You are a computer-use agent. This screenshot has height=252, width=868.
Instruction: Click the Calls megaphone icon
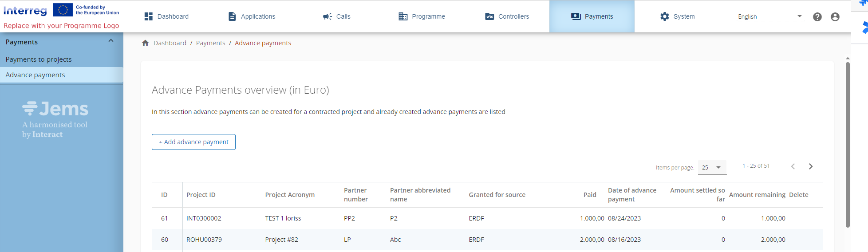(327, 16)
